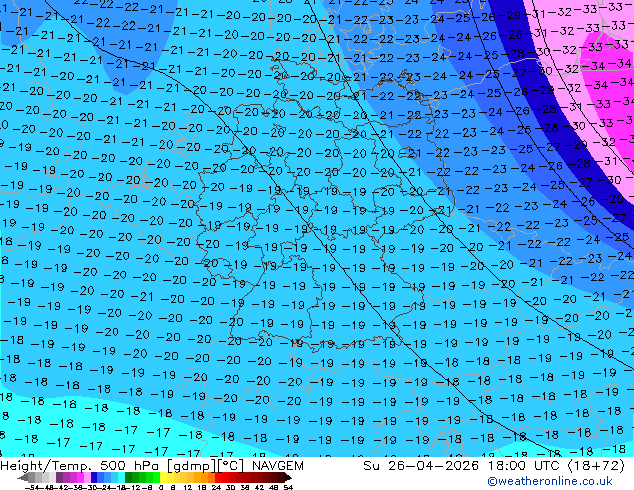
Task: Click the gray left arrow of color scale
Action: tap(23, 477)
